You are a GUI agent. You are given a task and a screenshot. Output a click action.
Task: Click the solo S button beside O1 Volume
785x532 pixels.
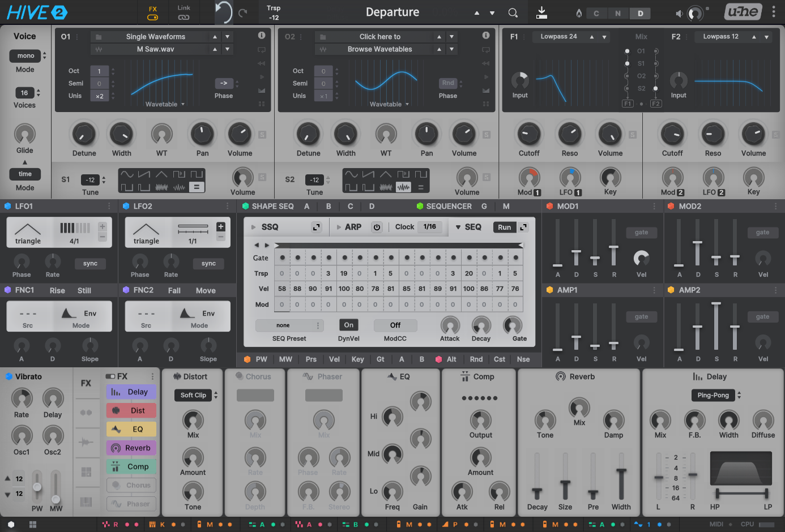pyautogui.click(x=262, y=135)
